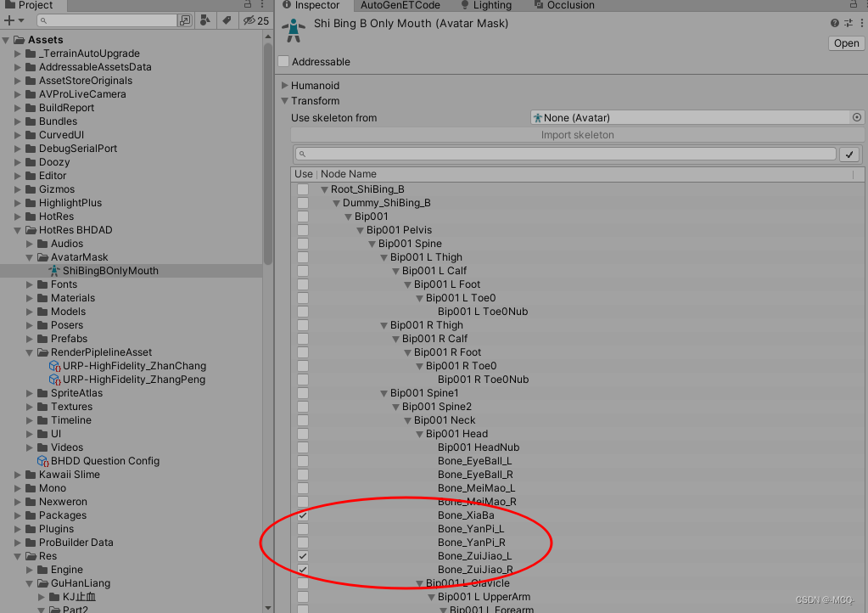The image size is (868, 613).
Task: Select the URP-HighFidelity_ZhangPeng asset
Action: (133, 380)
